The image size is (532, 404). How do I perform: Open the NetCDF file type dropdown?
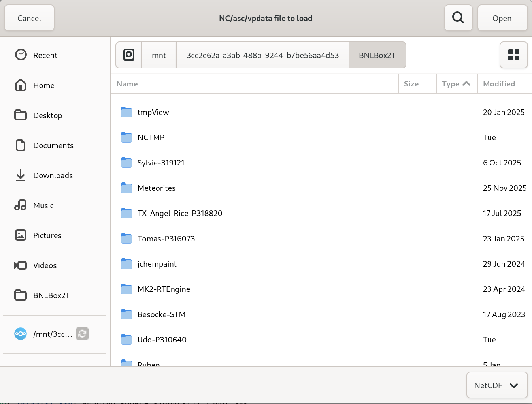(497, 385)
